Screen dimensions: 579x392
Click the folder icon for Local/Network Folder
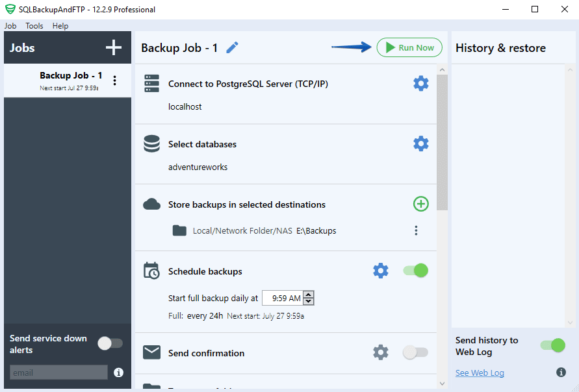click(179, 230)
